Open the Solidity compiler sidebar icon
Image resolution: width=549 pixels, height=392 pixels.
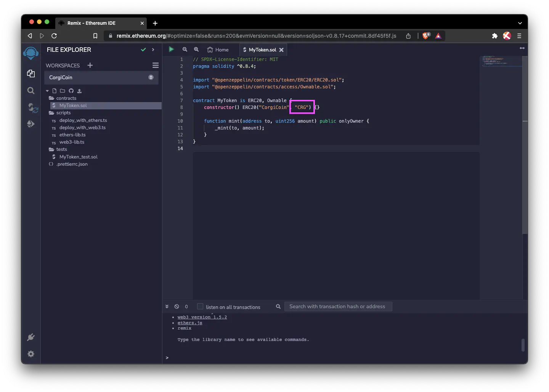click(33, 108)
